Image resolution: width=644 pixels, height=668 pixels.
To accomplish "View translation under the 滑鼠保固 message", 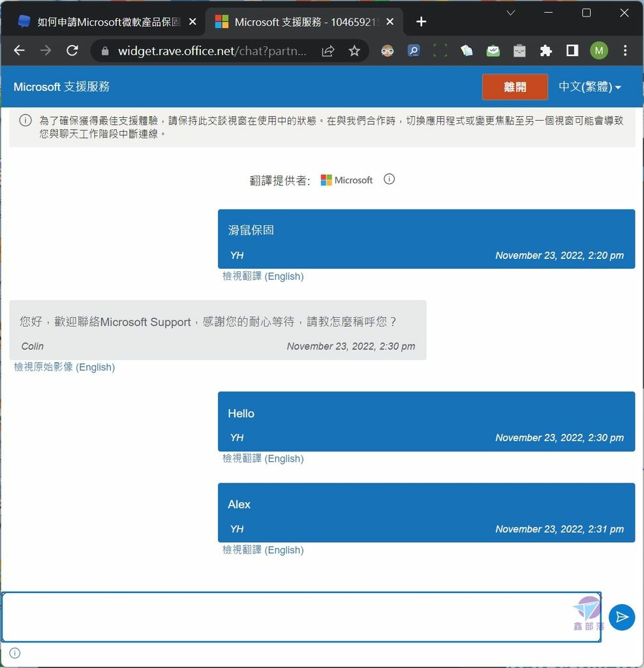I will tap(263, 277).
